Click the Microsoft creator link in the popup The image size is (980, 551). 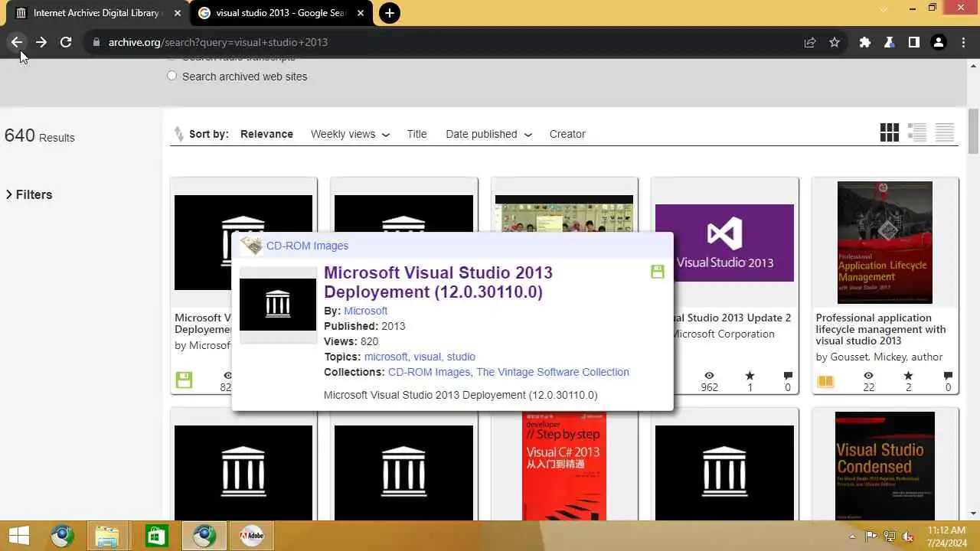point(365,311)
